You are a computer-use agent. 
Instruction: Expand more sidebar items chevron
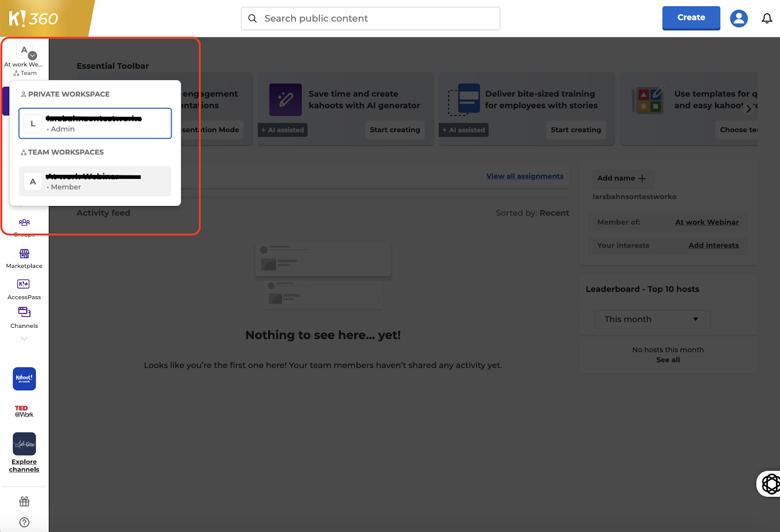(24, 339)
